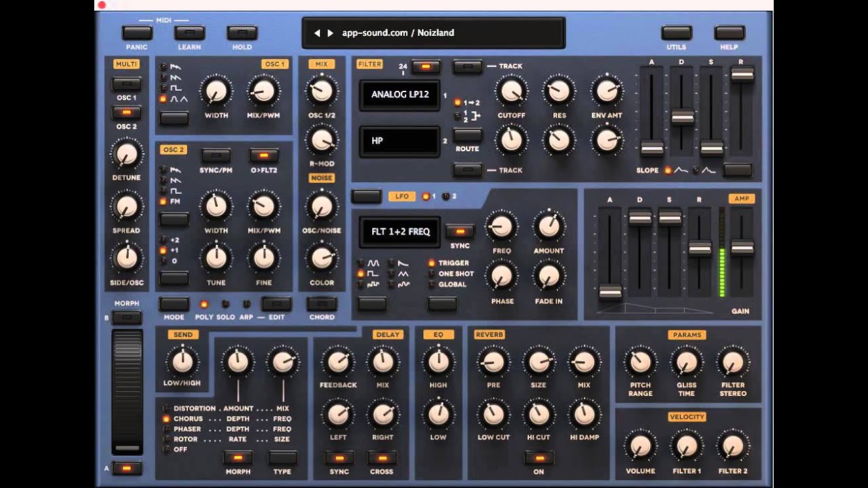Enable filter 1 TRACK button
Image resolution: width=868 pixels, height=488 pixels.
point(467,66)
